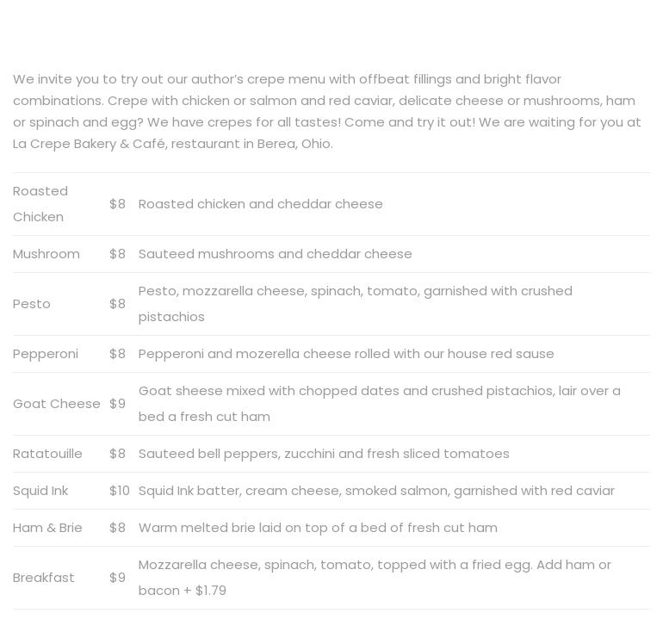Image resolution: width=663 pixels, height=644 pixels.
Task: Click the "Breakfast" crepe name
Action: (x=44, y=578)
